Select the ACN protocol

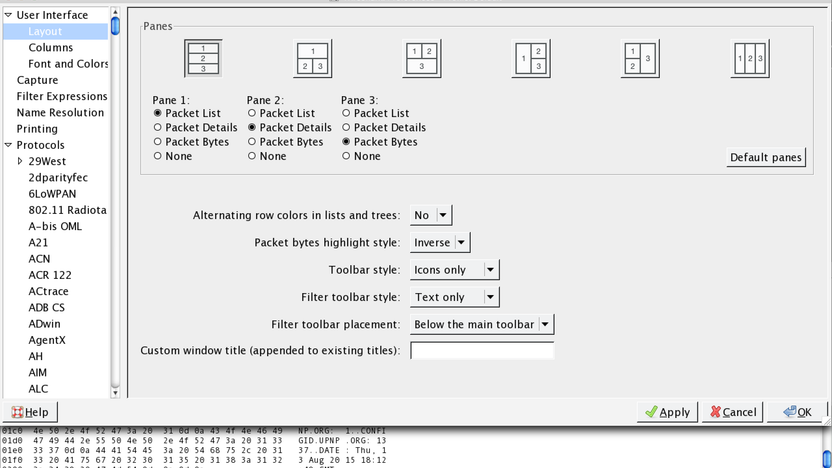point(39,259)
